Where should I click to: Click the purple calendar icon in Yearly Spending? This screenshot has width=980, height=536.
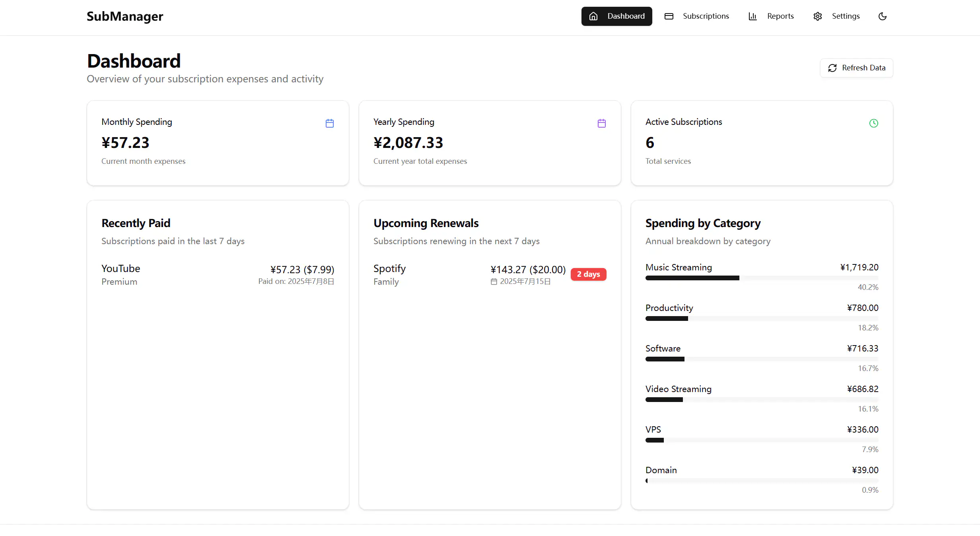(601, 123)
